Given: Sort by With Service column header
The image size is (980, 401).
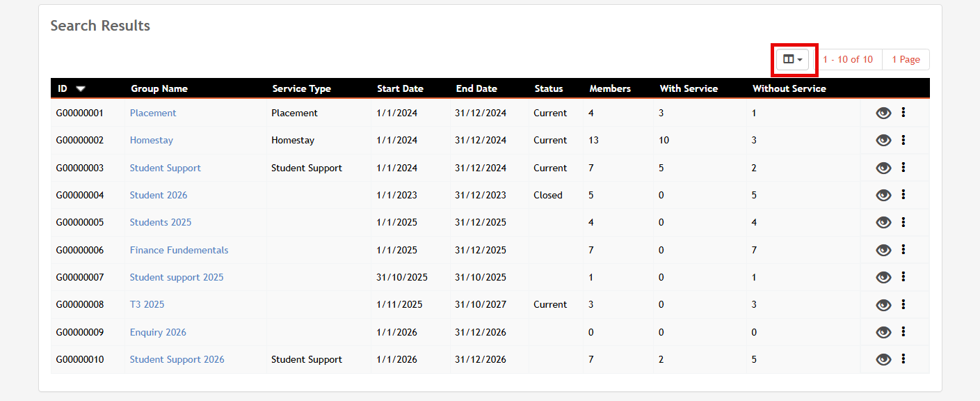Looking at the screenshot, I should point(689,88).
